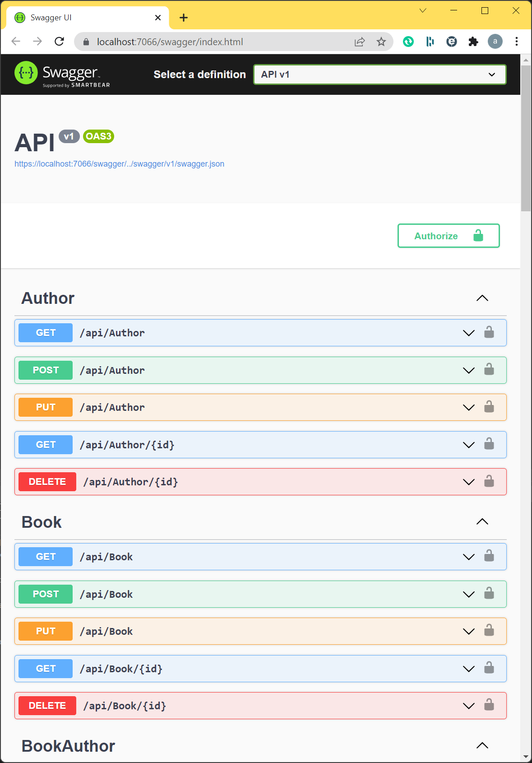Screen dimensions: 532x763
Task: Close the Swagger UI tab
Action: [158, 18]
